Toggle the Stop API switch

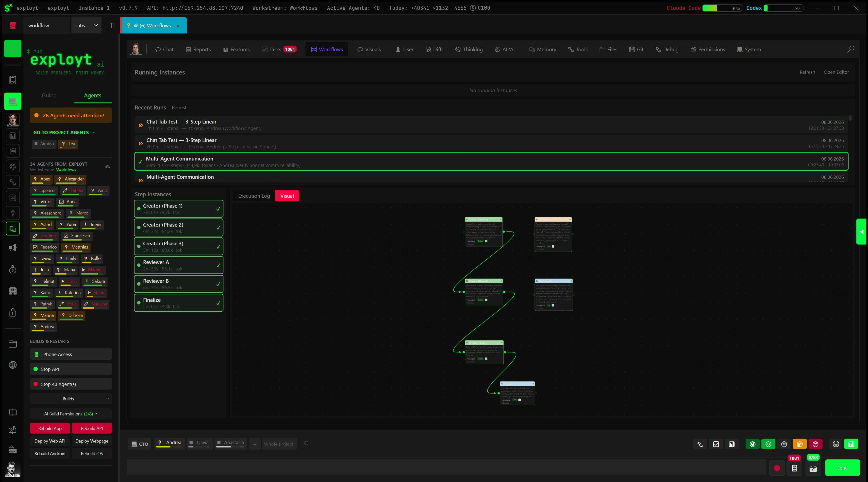point(71,369)
